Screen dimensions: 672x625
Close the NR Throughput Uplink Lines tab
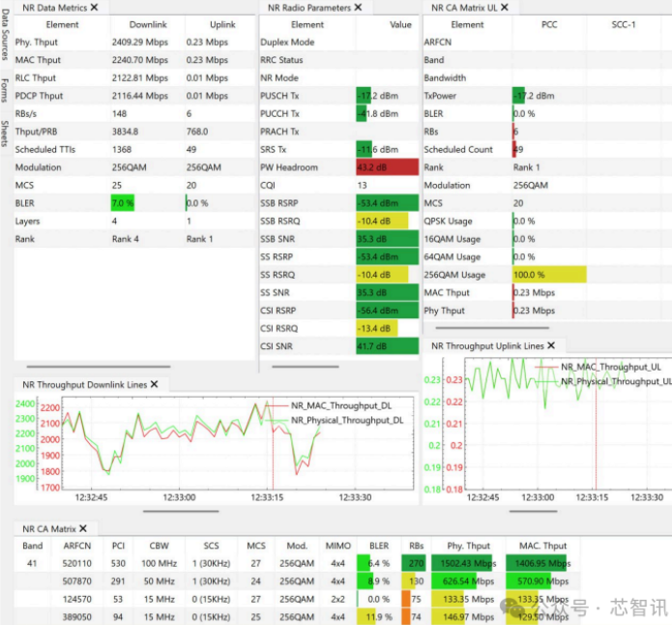point(551,345)
